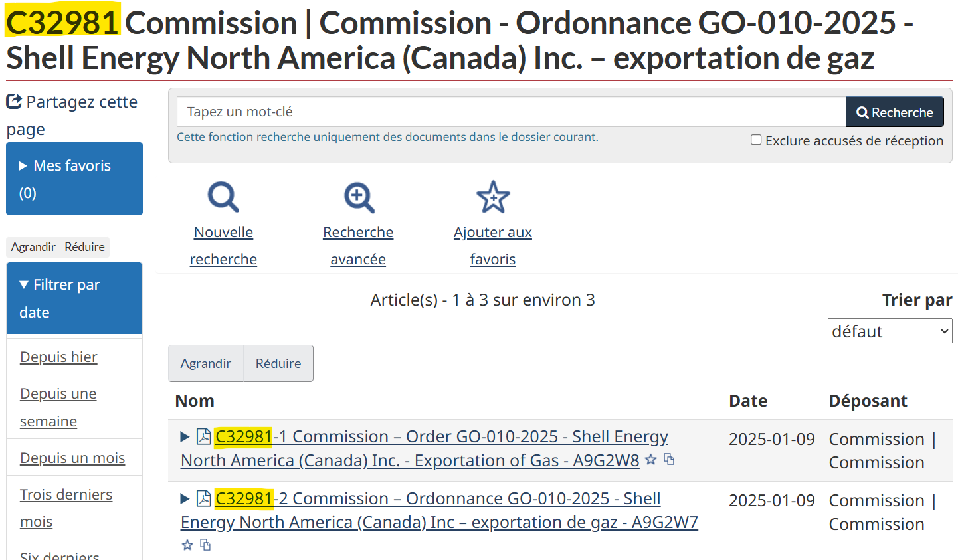Image resolution: width=958 pixels, height=560 pixels.
Task: Click the share icon beside Partagez cette page
Action: tap(14, 102)
